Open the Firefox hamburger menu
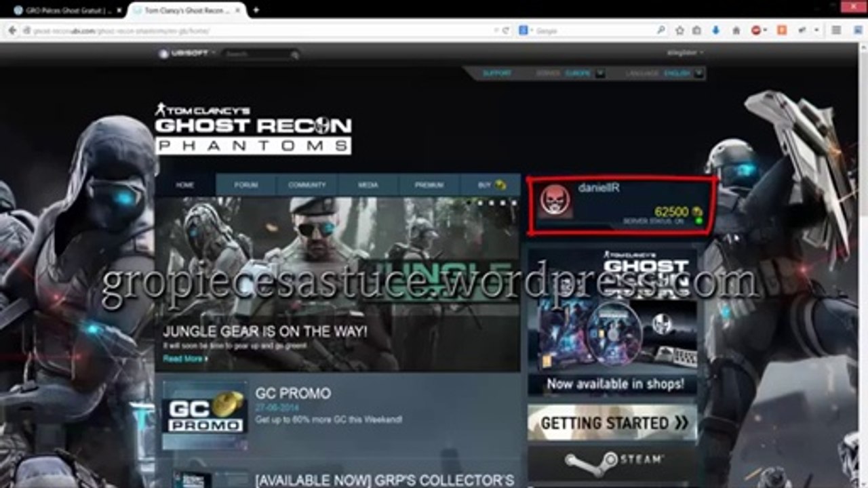868x488 pixels. click(836, 30)
